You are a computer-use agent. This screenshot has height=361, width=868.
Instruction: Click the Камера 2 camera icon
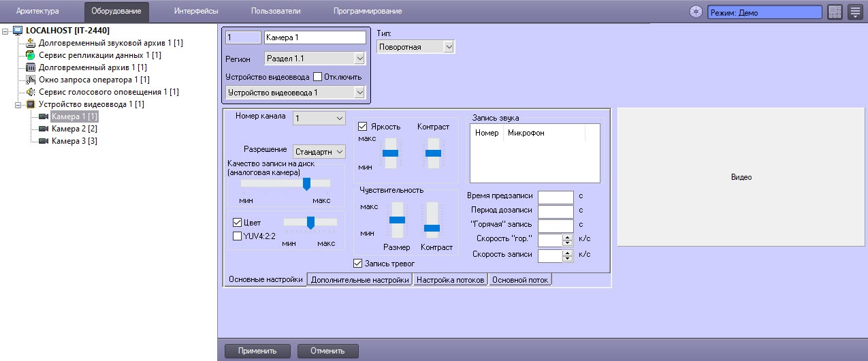(44, 129)
